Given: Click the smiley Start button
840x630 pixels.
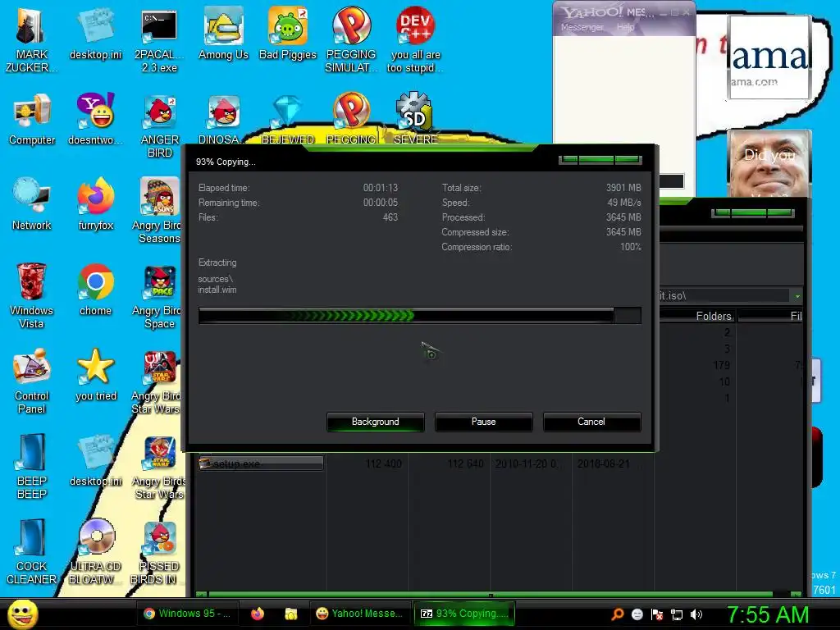Looking at the screenshot, I should click(x=22, y=614).
